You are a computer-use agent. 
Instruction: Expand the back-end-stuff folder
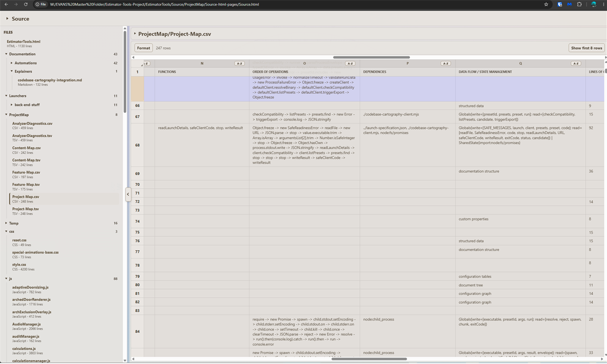(12, 105)
